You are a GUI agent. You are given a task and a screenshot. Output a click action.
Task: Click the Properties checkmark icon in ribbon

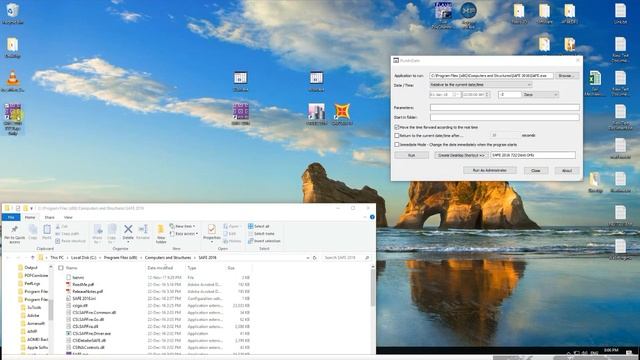click(x=211, y=230)
